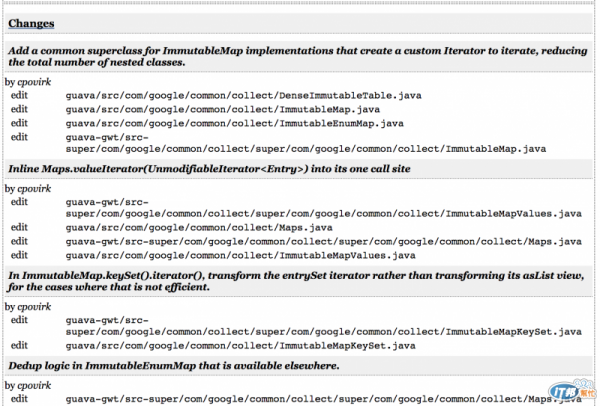Viewport: 600px width, 406px height.
Task: Select 'In ImmutableMap.keySet().iterator()' commit title
Action: tap(296, 281)
